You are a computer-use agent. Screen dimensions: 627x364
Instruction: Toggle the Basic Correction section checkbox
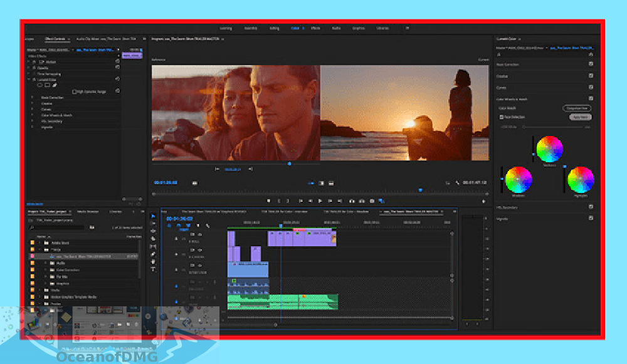coord(591,64)
